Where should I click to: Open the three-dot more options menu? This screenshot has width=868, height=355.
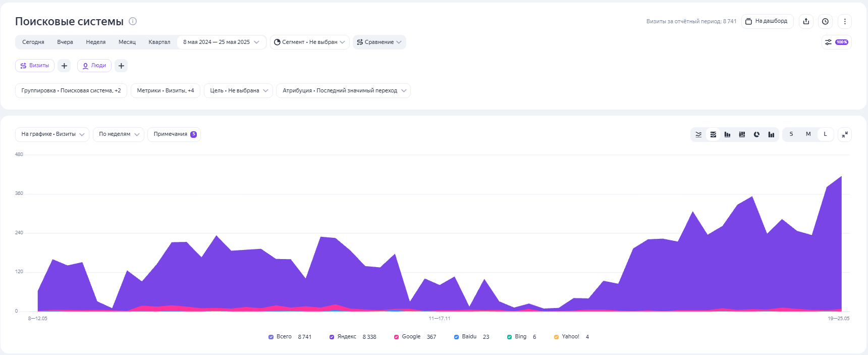coord(845,21)
